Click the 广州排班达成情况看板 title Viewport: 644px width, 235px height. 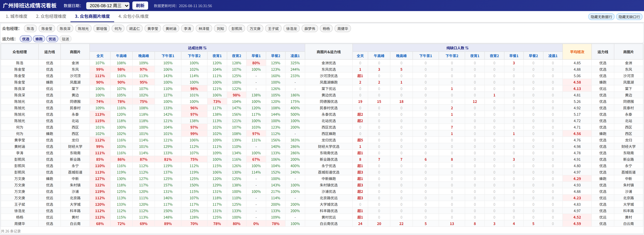tap(30, 6)
